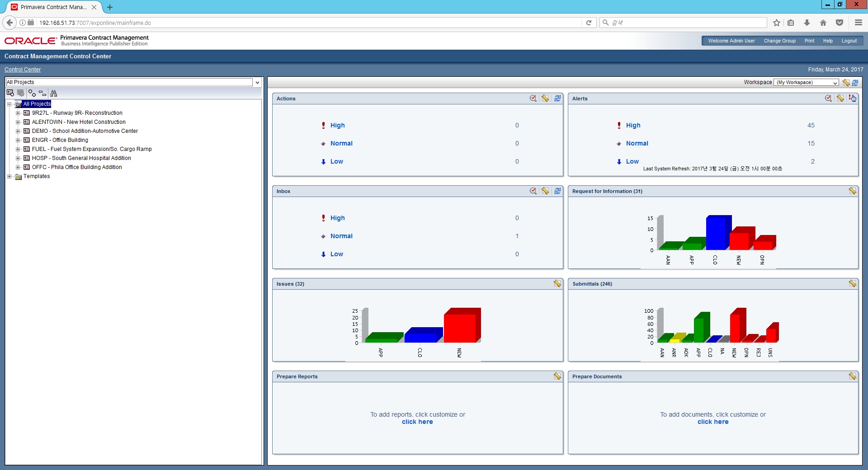Click the binoculars find icon
Screen dimensions: 868x470
tap(54, 93)
